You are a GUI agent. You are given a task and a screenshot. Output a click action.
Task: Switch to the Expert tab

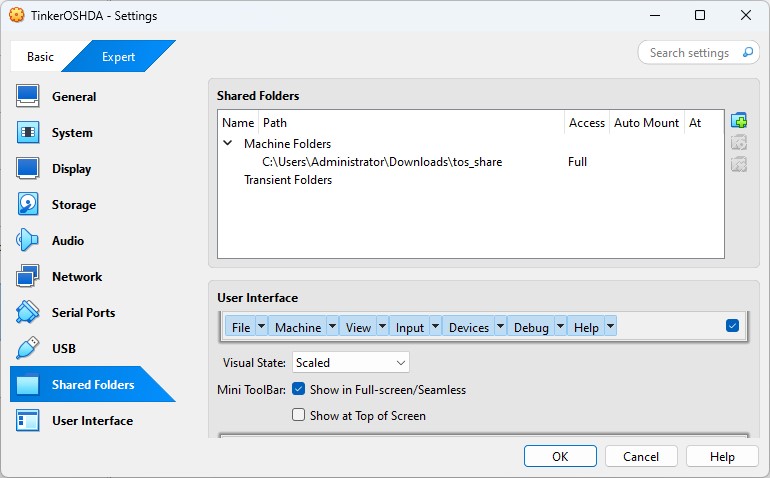click(x=118, y=56)
